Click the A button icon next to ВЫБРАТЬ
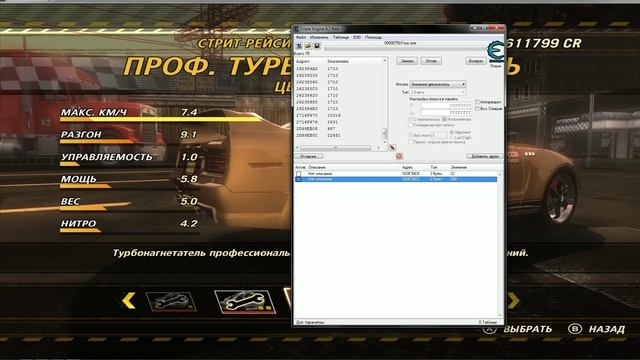 click(489, 329)
